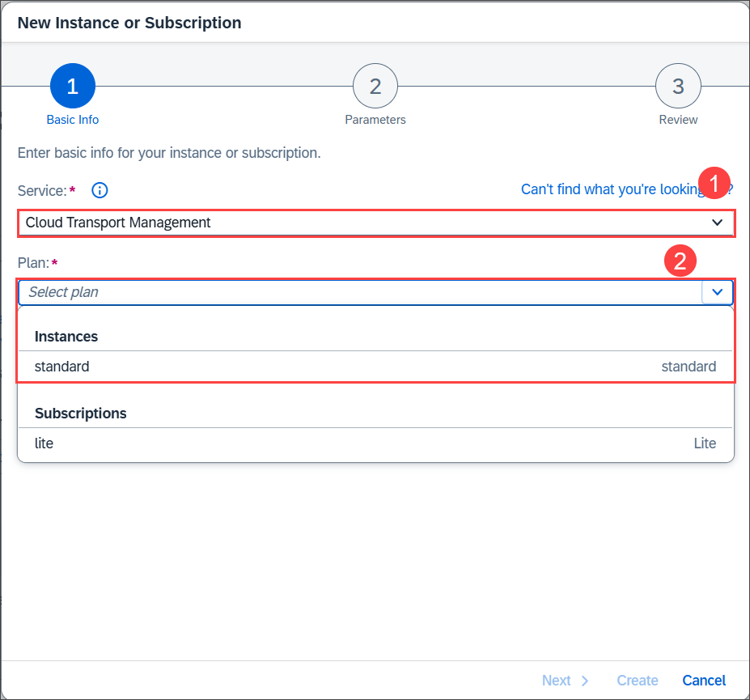The height and width of the screenshot is (700, 750).
Task: Open the 'Can't find what you're looking' link
Action: click(626, 189)
